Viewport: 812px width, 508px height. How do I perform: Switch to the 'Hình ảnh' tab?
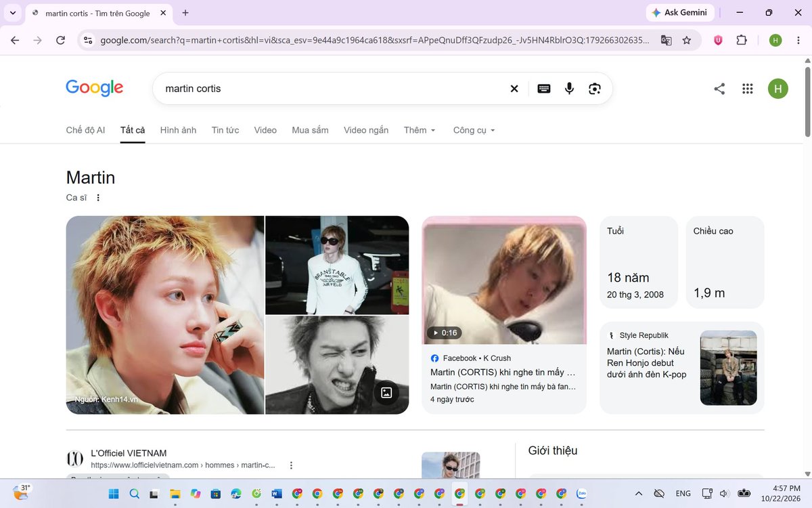(x=178, y=130)
